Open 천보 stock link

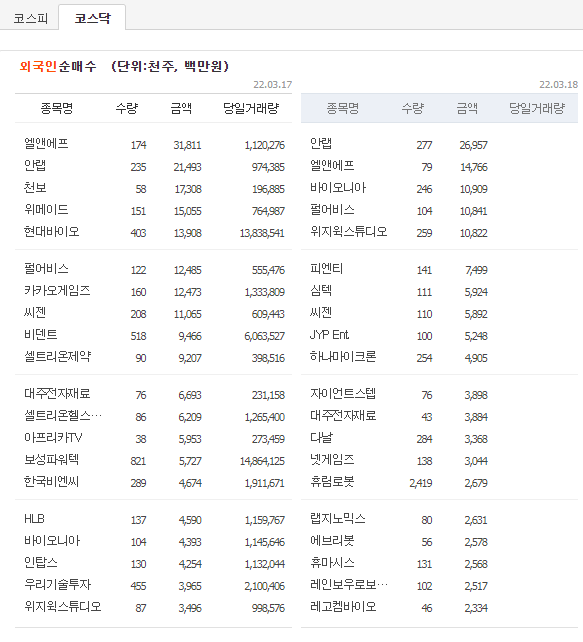(x=35, y=188)
